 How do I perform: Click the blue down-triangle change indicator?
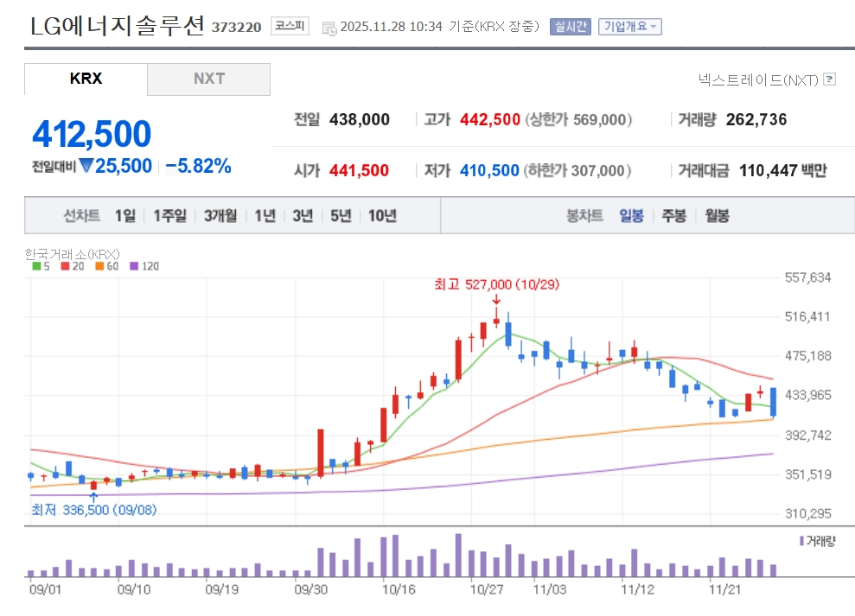coord(86,165)
